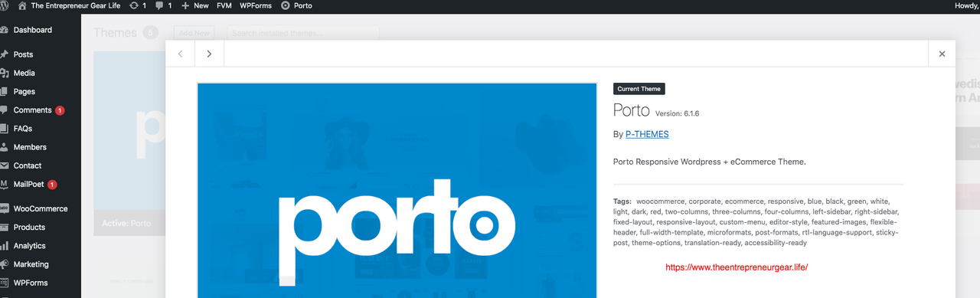Screen dimensions: 980x298
Task: Click the Comments speech bubble sidebar icon
Action: 5,110
